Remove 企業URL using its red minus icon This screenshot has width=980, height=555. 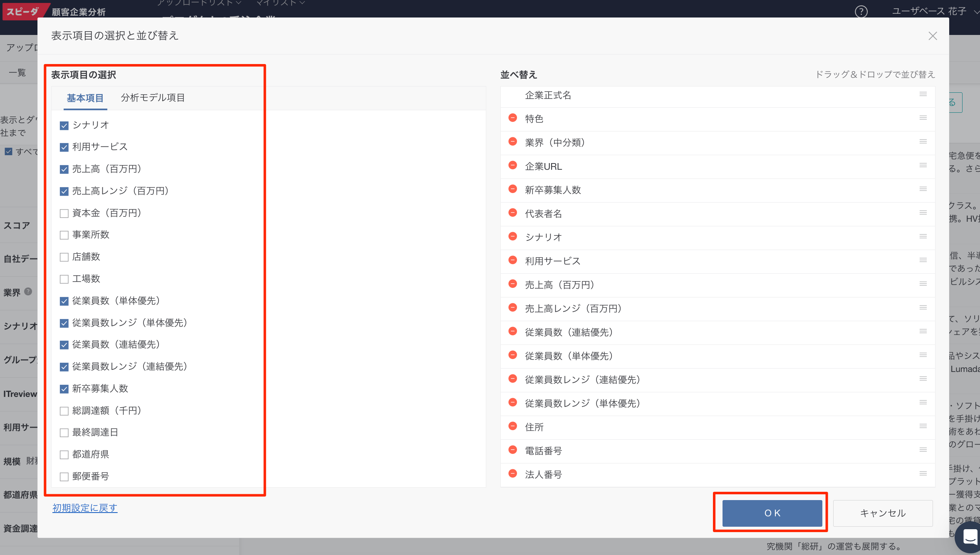pos(512,165)
